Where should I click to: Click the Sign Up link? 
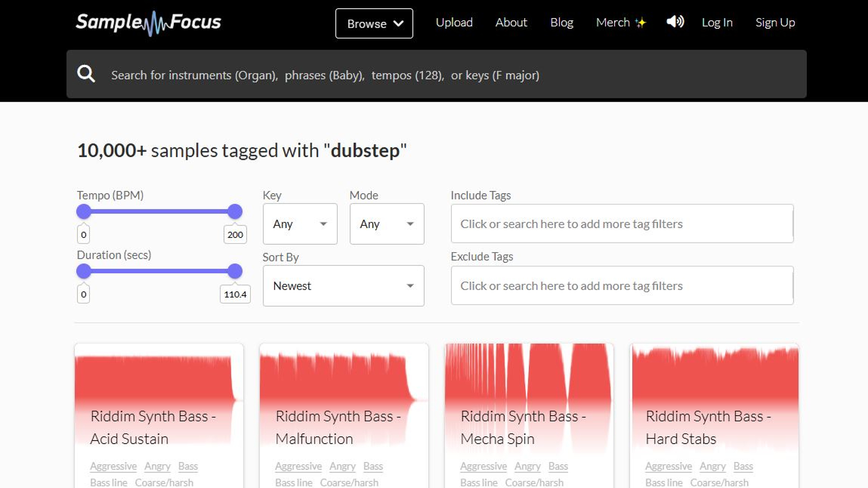pos(775,23)
